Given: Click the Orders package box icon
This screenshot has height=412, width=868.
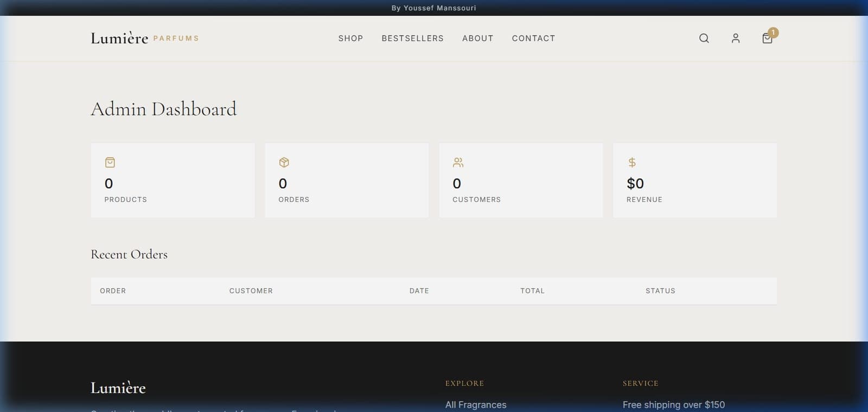Looking at the screenshot, I should [x=284, y=162].
